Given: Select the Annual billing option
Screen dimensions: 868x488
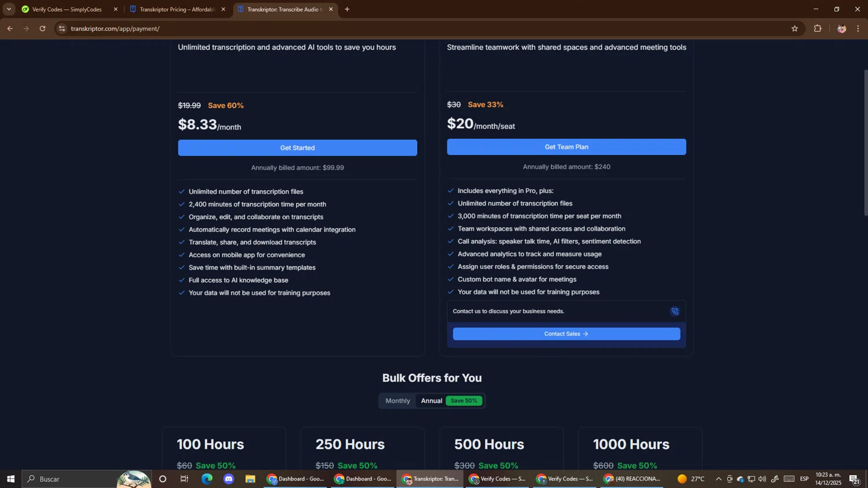Looking at the screenshot, I should click(x=432, y=401).
